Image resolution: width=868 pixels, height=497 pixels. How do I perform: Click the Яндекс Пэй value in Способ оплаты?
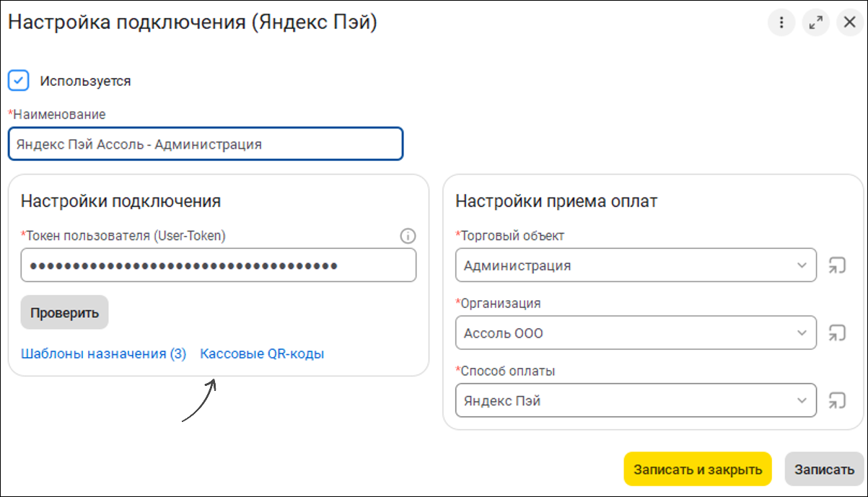[502, 400]
